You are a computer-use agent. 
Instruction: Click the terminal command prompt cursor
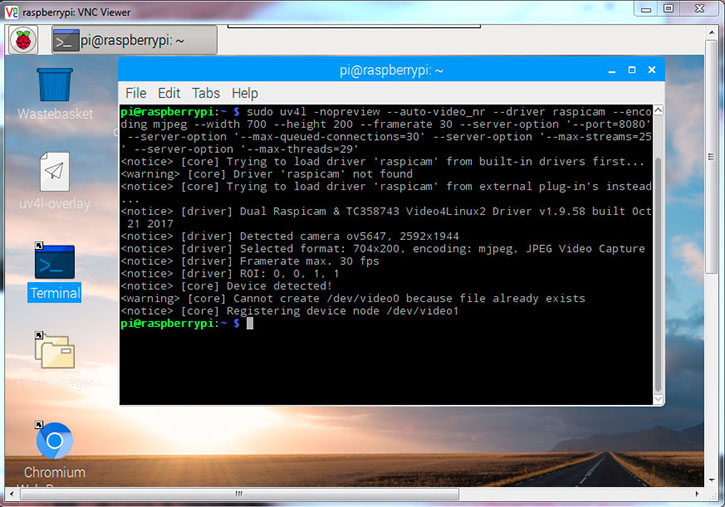[x=250, y=324]
